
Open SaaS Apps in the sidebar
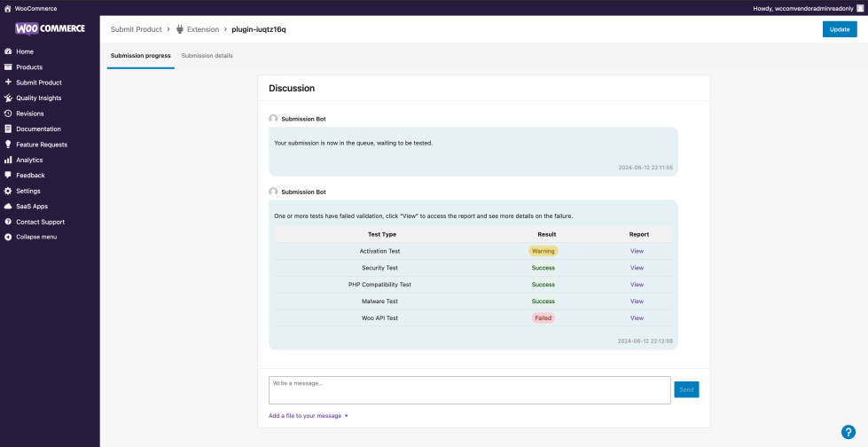click(32, 206)
